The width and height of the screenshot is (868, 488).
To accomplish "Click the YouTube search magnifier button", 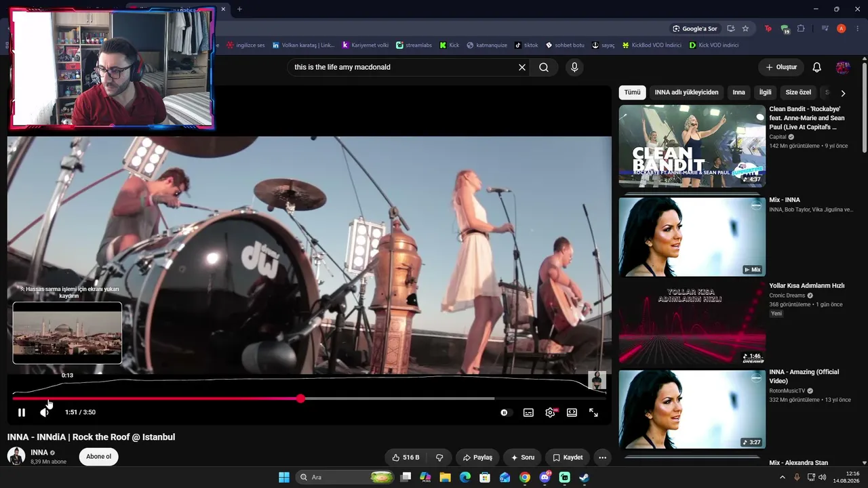I will pos(544,67).
